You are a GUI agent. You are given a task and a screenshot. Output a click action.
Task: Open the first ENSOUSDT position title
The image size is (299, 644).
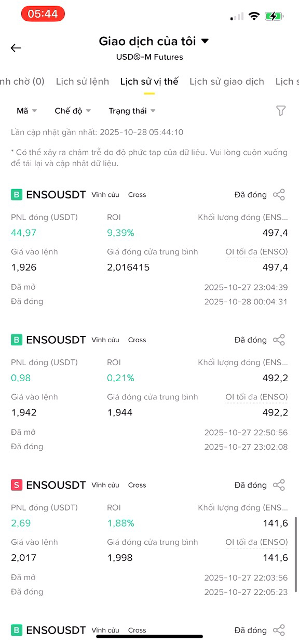tap(56, 195)
